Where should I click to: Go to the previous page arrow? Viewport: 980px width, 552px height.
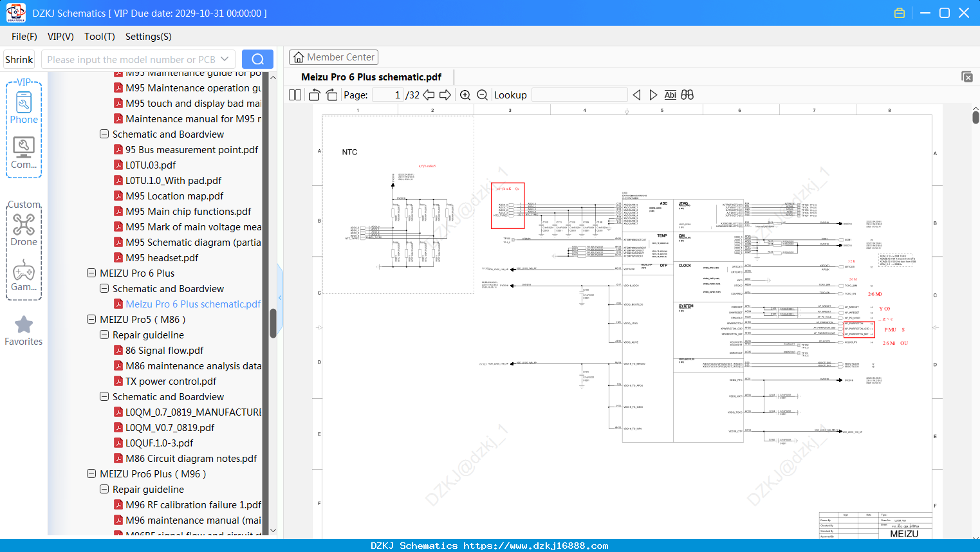[429, 95]
